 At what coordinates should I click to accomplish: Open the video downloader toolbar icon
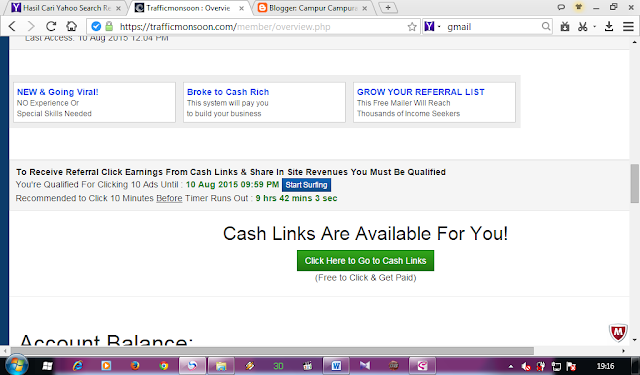point(565,27)
